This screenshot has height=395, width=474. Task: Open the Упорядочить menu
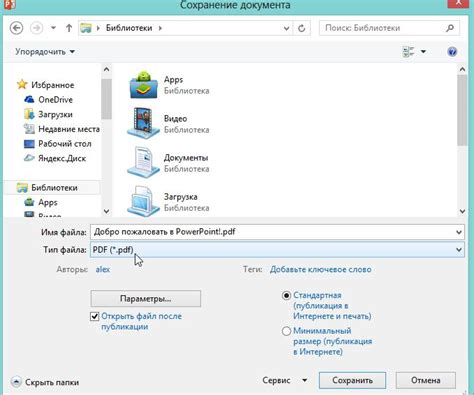[x=45, y=52]
